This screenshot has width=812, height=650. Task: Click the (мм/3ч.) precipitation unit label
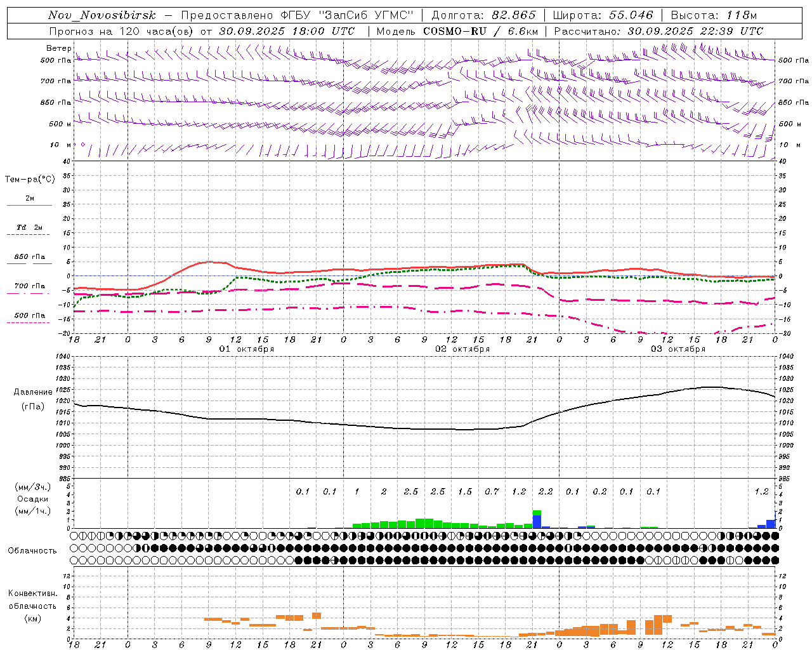[33, 487]
